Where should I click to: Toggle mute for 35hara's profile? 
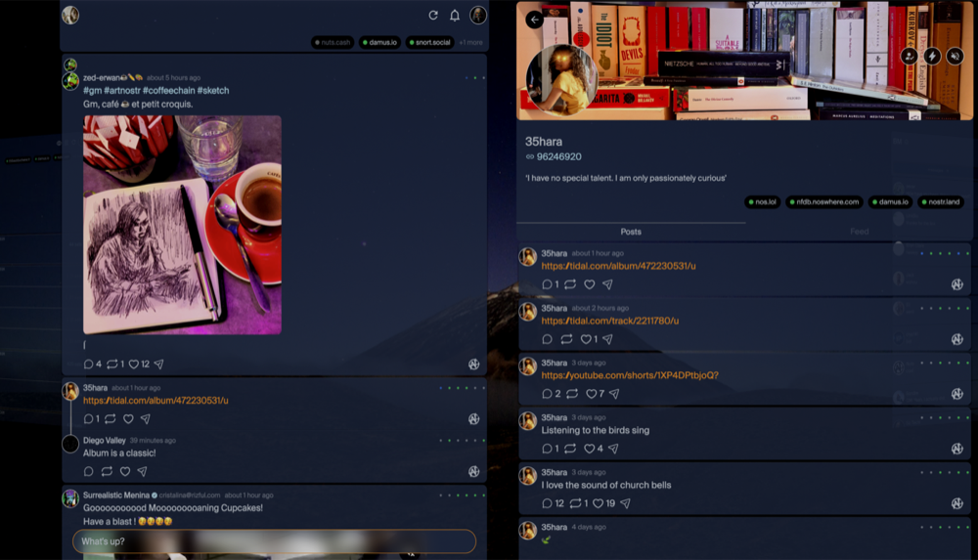(x=955, y=57)
